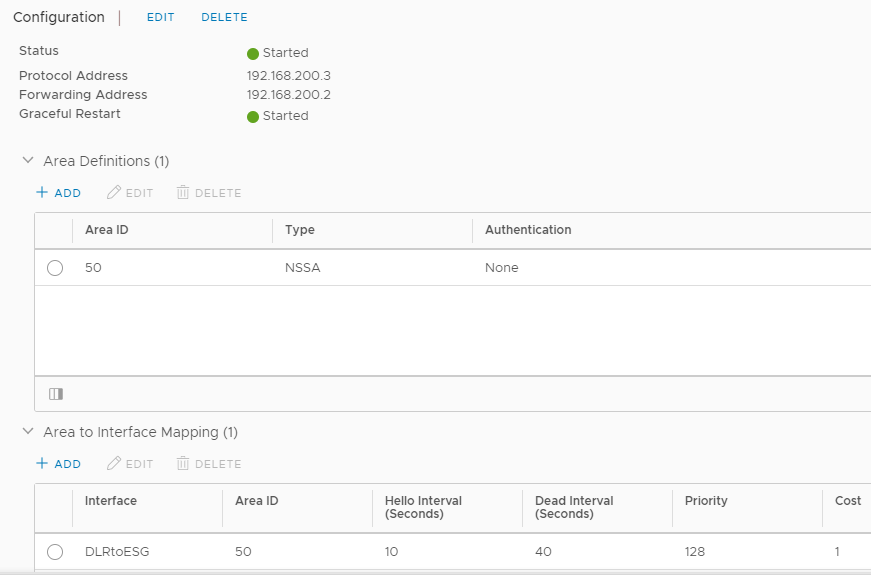871x586 pixels.
Task: Open column picker icon below Area Definitions table
Action: pos(56,394)
